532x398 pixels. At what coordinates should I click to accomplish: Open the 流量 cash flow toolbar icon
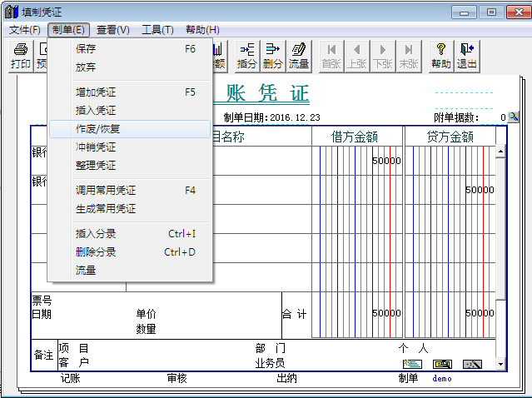(298, 56)
